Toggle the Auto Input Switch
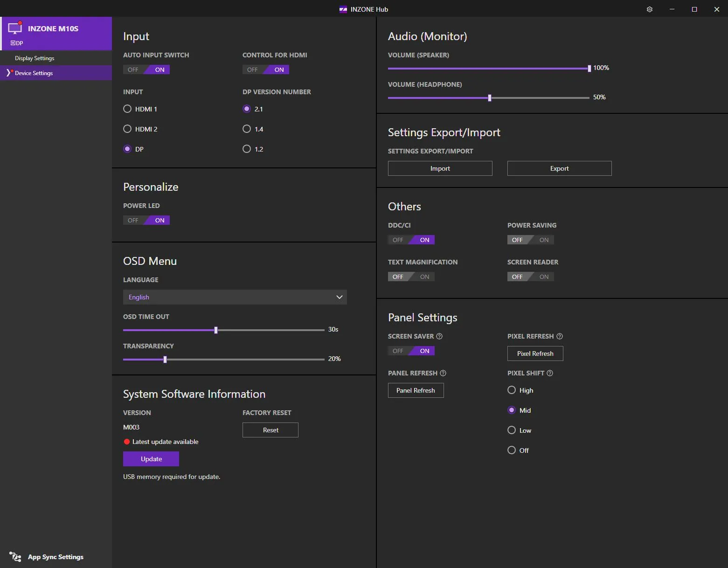 (x=146, y=69)
